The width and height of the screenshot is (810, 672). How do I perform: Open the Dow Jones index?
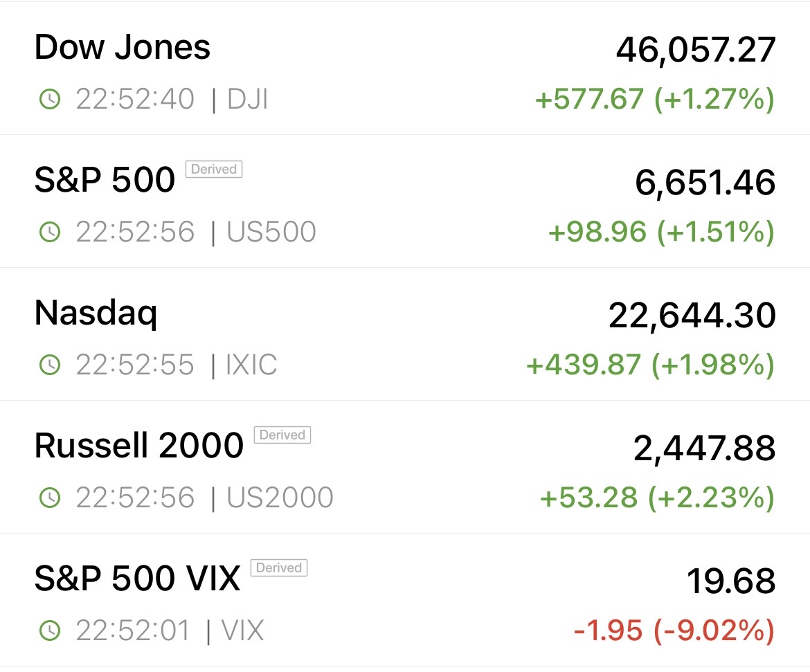click(x=123, y=48)
